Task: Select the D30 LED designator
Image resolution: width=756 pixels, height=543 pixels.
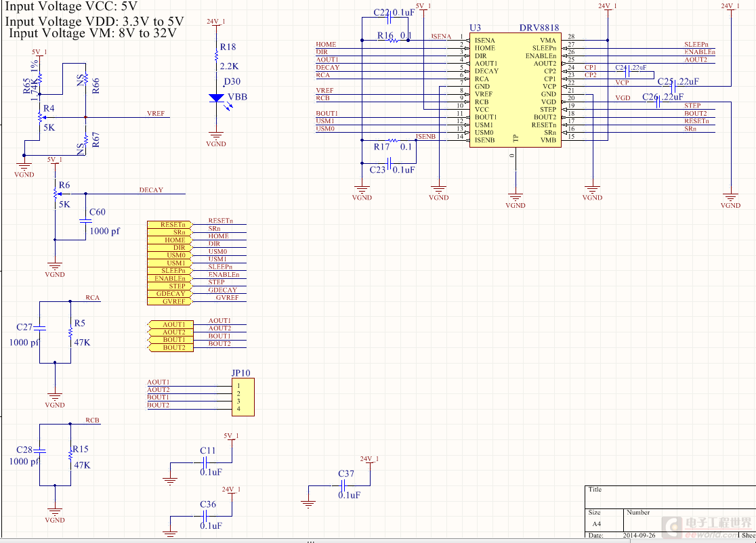Action: pyautogui.click(x=232, y=81)
